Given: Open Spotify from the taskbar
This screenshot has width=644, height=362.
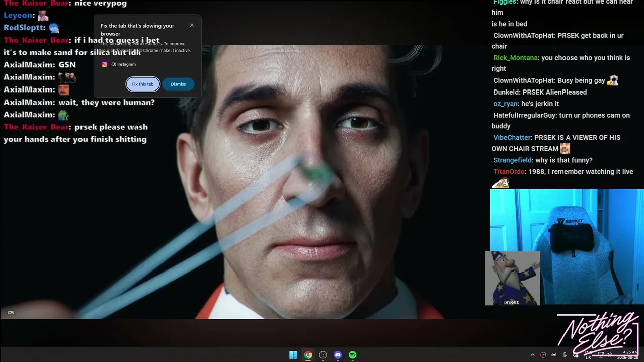Looking at the screenshot, I should click(x=353, y=355).
